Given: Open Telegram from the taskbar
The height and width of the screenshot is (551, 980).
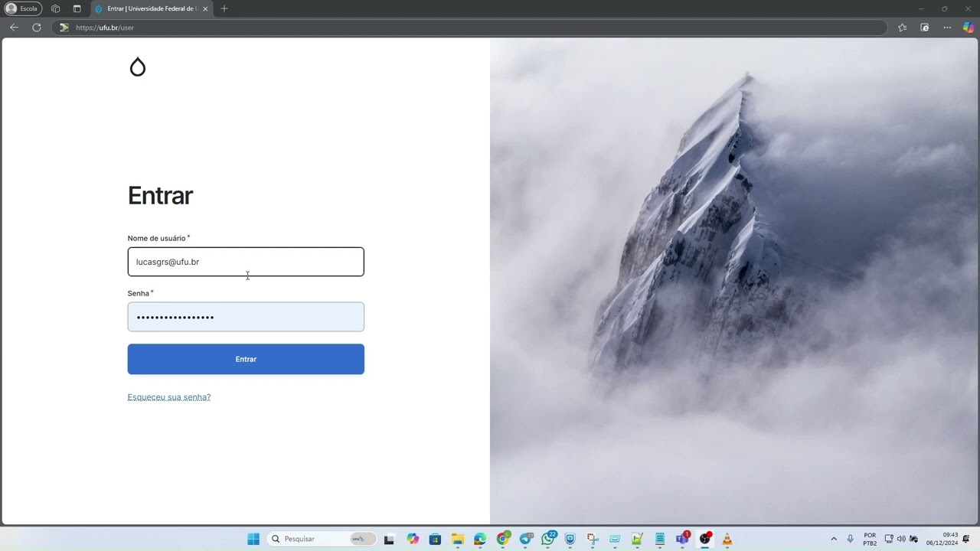Looking at the screenshot, I should [x=526, y=539].
